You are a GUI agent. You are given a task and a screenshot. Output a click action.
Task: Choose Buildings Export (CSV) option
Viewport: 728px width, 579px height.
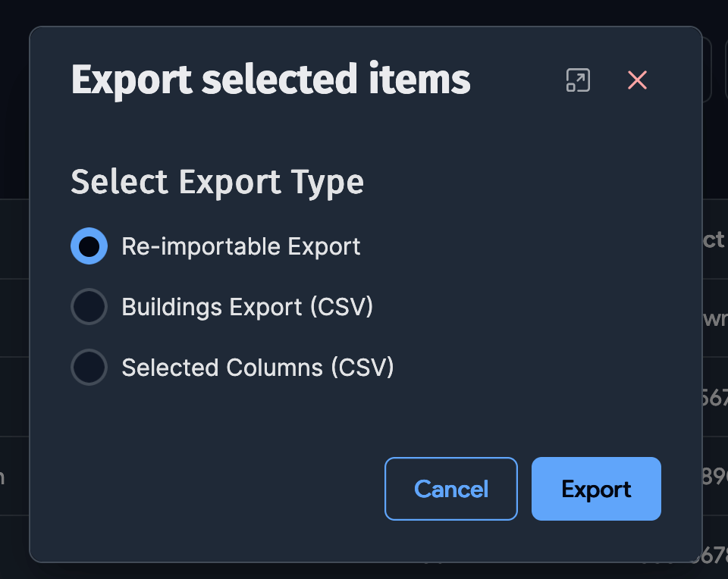(x=89, y=306)
